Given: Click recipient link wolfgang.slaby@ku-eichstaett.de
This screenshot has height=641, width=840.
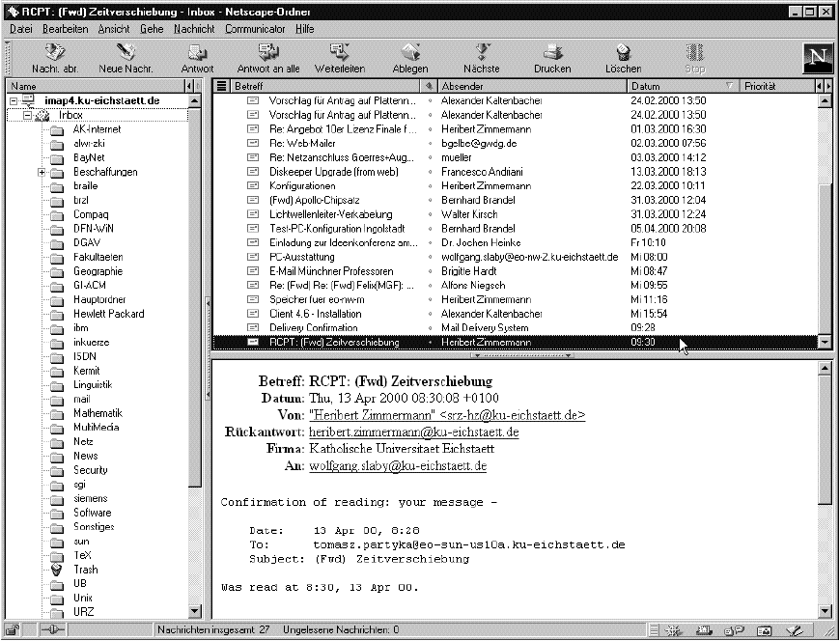Looking at the screenshot, I should pyautogui.click(x=398, y=466).
